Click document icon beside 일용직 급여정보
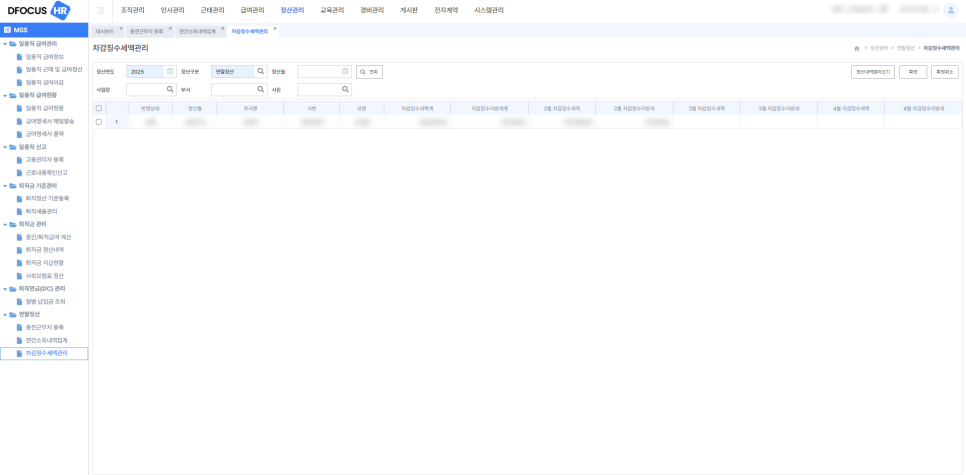The height and width of the screenshot is (475, 966). [19, 57]
